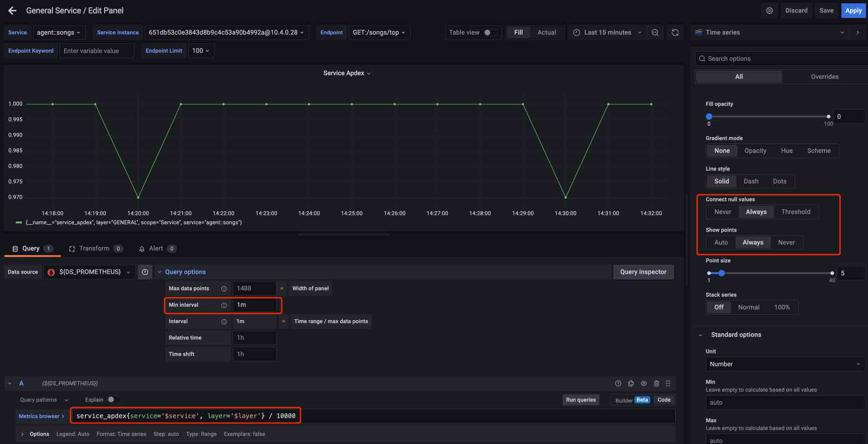Refresh the dashboard with the refresh icon
The width and height of the screenshot is (868, 444).
click(x=675, y=32)
